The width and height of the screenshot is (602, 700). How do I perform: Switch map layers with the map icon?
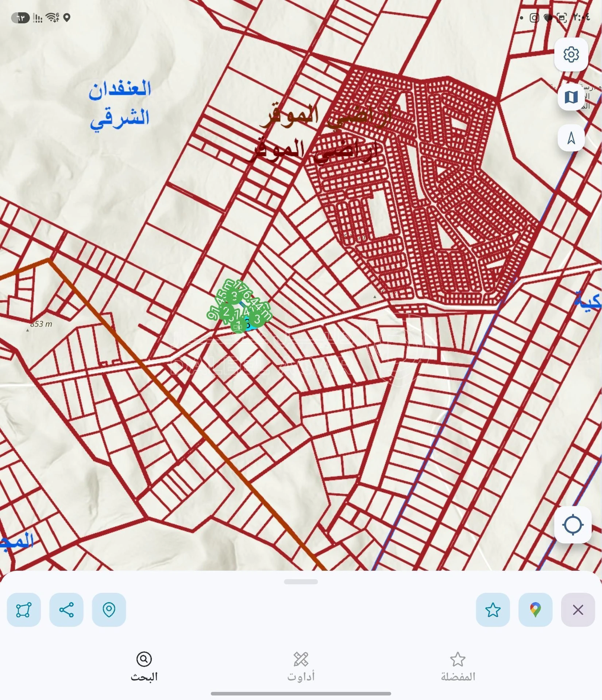[571, 97]
